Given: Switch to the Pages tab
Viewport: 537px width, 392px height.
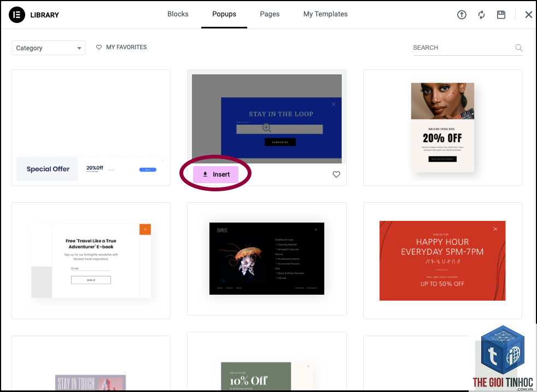Looking at the screenshot, I should [x=270, y=14].
